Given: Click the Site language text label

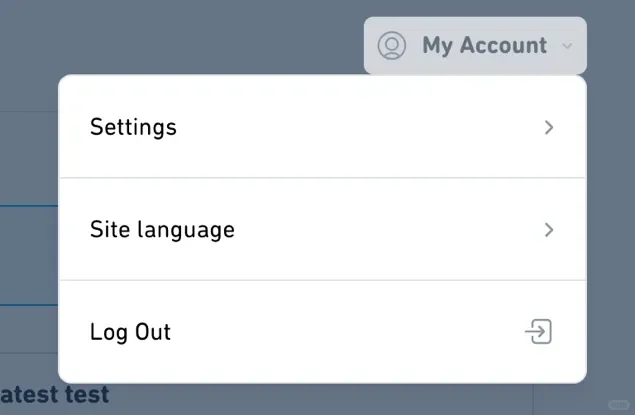Looking at the screenshot, I should [x=162, y=230].
